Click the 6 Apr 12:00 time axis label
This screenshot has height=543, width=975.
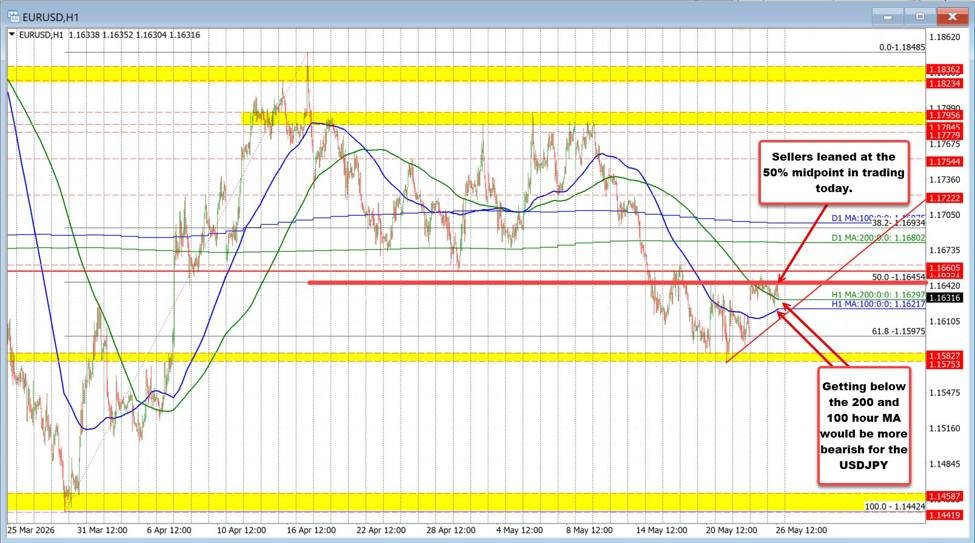[x=169, y=531]
